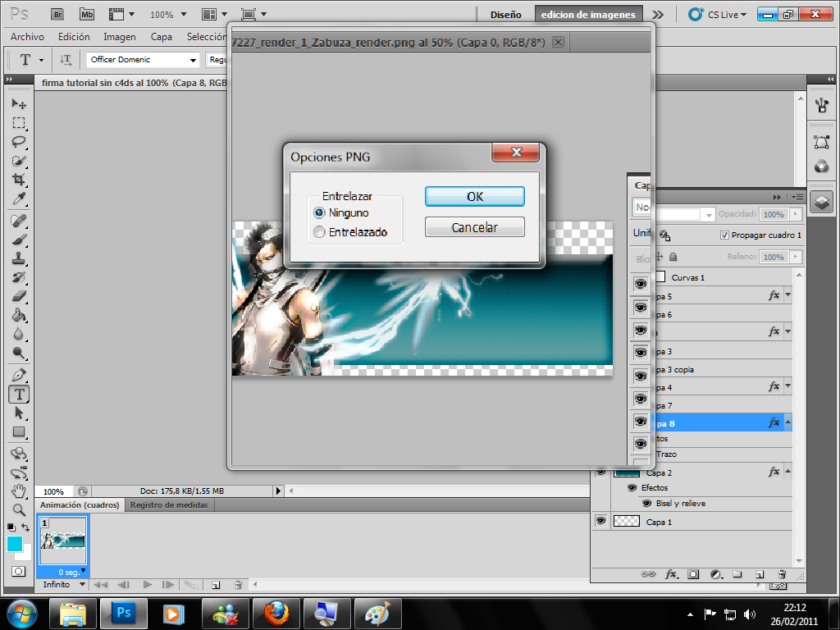Duplicate the selected animation frame

point(216,585)
